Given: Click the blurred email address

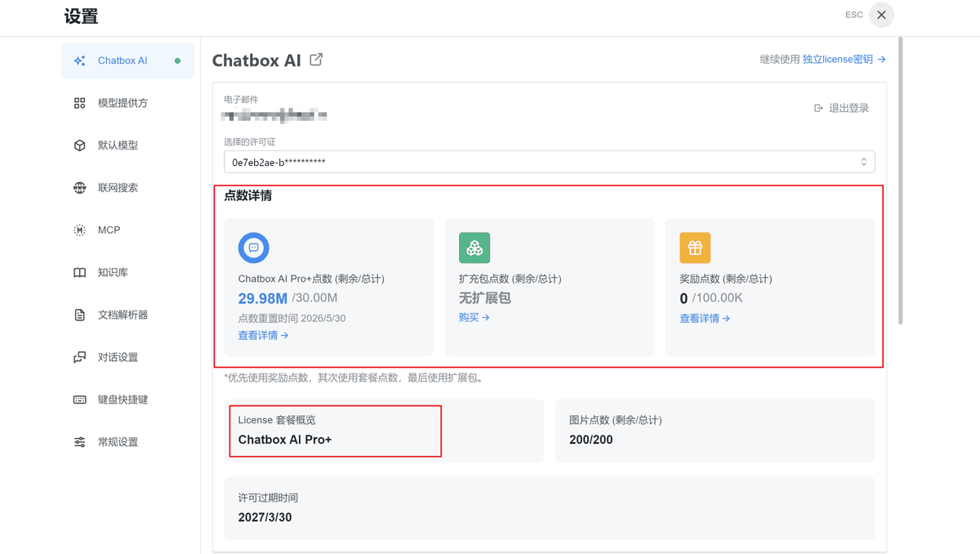Looking at the screenshot, I should [x=275, y=115].
